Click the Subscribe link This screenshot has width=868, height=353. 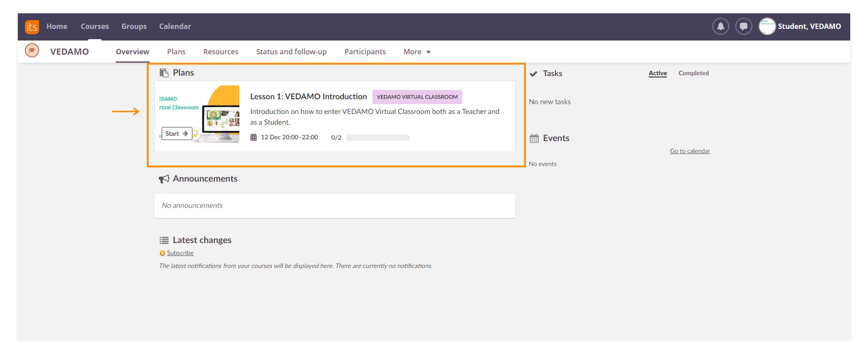(180, 253)
